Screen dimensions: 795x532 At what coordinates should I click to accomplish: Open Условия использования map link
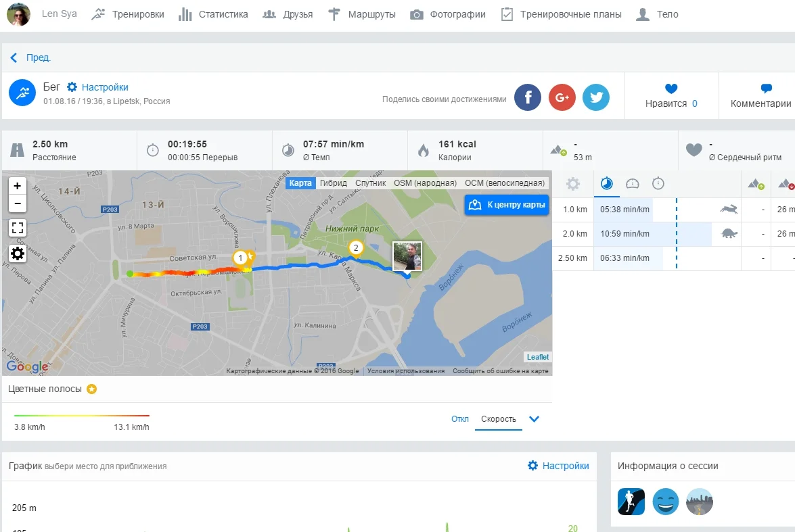405,371
